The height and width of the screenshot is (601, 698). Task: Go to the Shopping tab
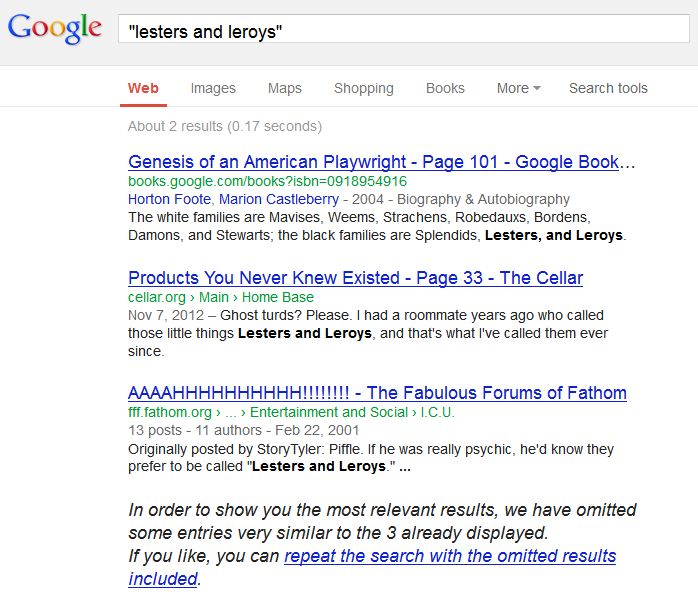[364, 88]
